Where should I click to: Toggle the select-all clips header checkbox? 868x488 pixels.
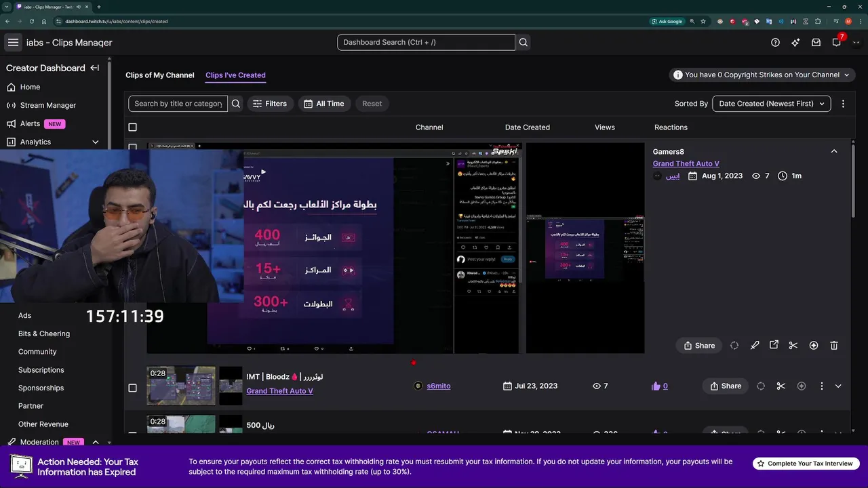pos(132,127)
